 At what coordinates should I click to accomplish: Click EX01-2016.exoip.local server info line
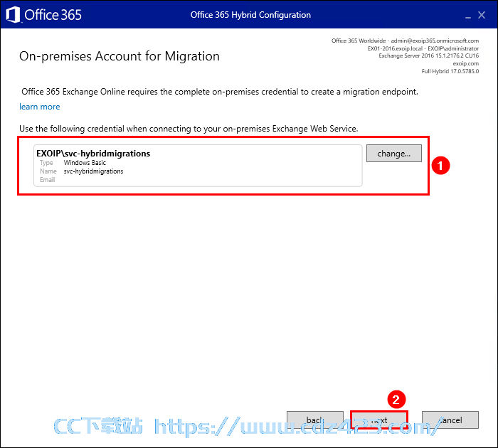pyautogui.click(x=423, y=48)
